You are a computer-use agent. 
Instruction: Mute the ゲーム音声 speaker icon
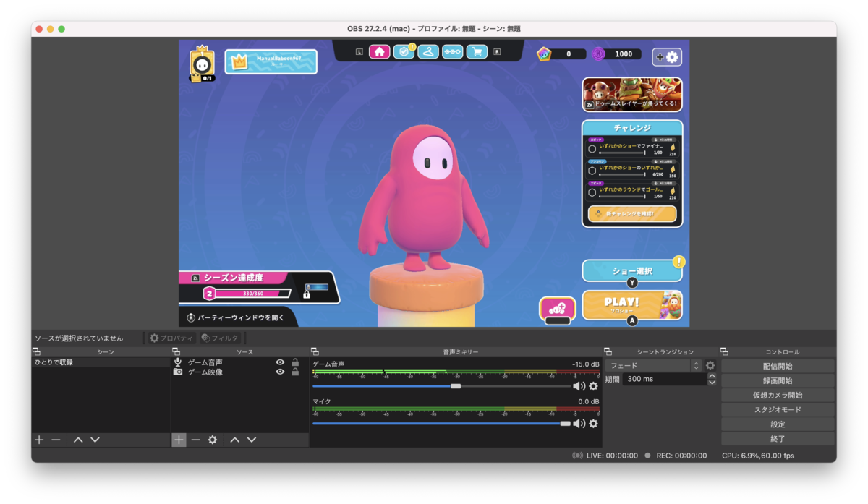pos(579,386)
